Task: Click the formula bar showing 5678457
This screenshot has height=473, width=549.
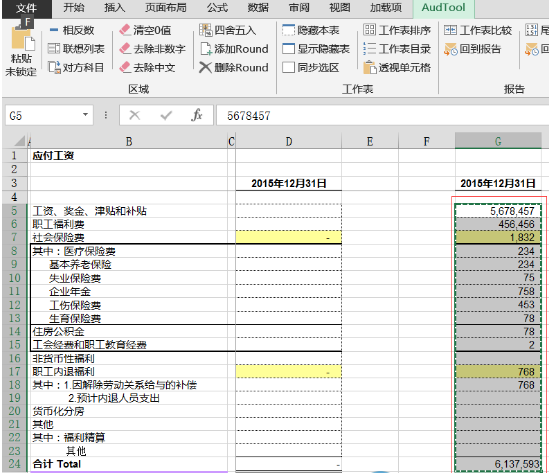Action: (382, 115)
